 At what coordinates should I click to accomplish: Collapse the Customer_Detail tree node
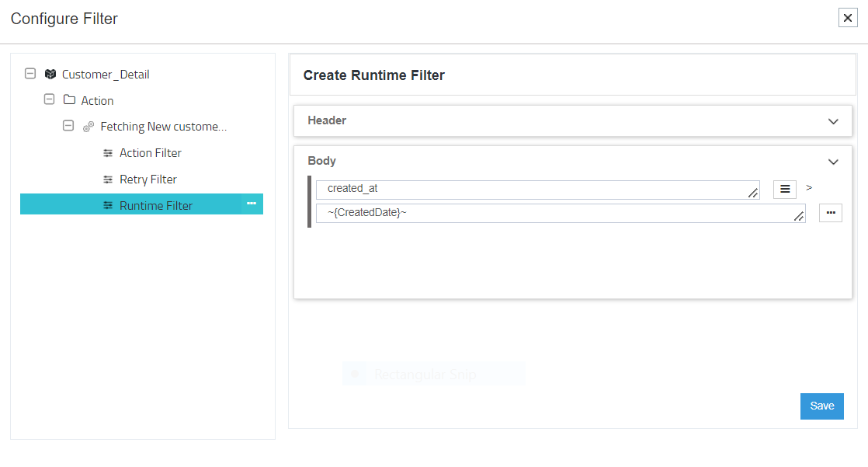click(x=30, y=74)
